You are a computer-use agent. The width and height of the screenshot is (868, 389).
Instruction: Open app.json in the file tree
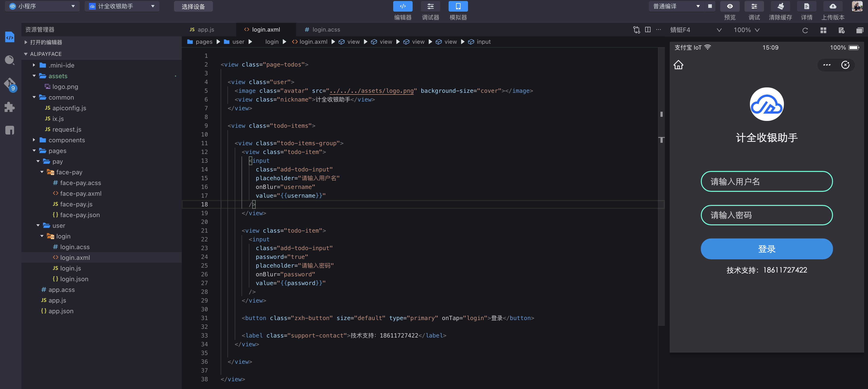(x=61, y=311)
